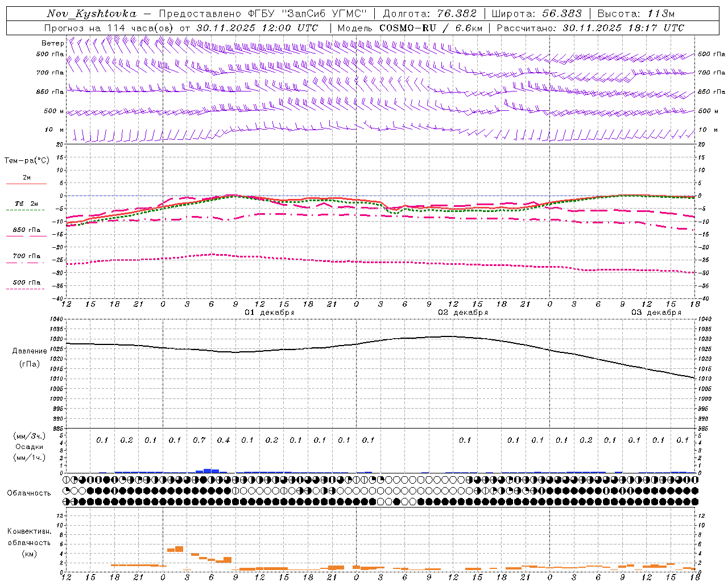This screenshot has width=728, height=582.
Task: Select the 'Широта: 56.383' header field
Action: click(536, 14)
